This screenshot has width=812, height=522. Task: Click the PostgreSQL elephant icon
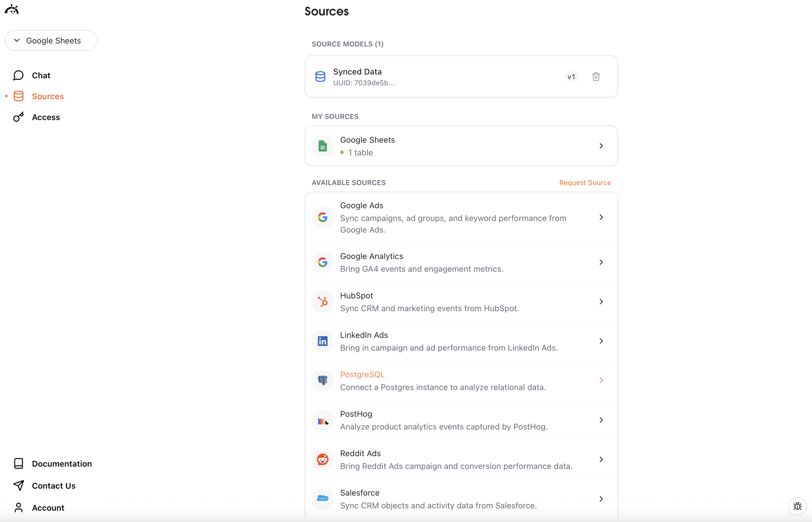click(x=322, y=380)
